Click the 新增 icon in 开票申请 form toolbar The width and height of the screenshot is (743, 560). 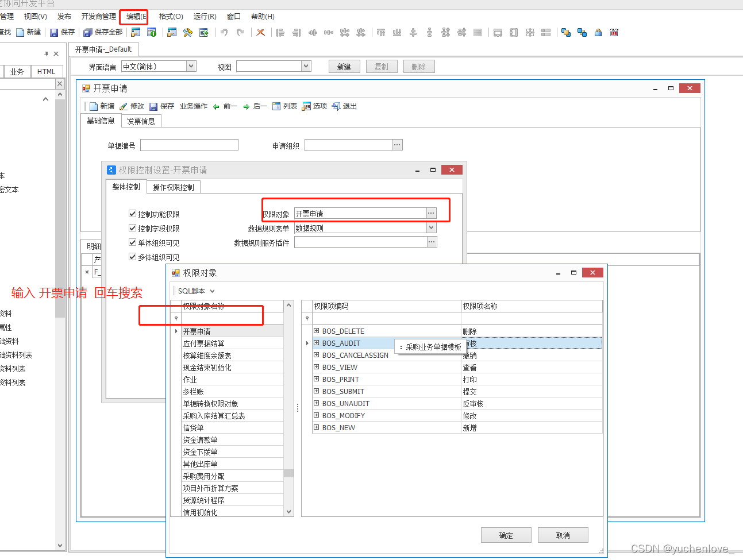[x=94, y=106]
